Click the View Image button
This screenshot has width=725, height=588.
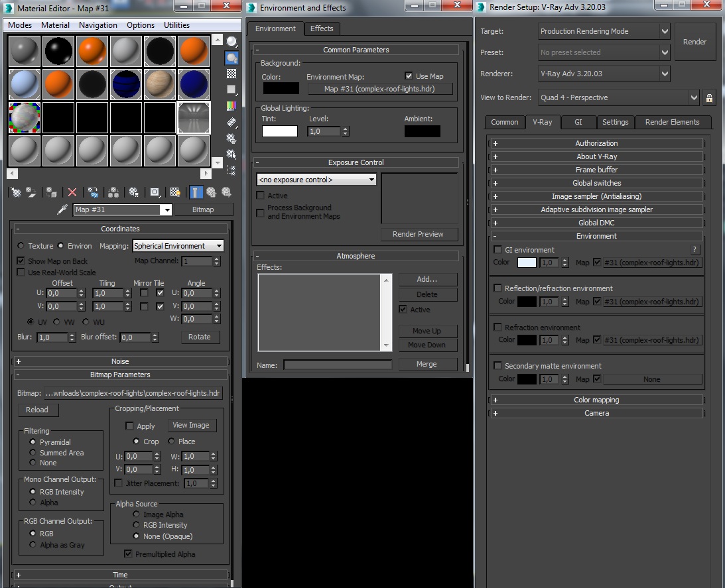[190, 426]
